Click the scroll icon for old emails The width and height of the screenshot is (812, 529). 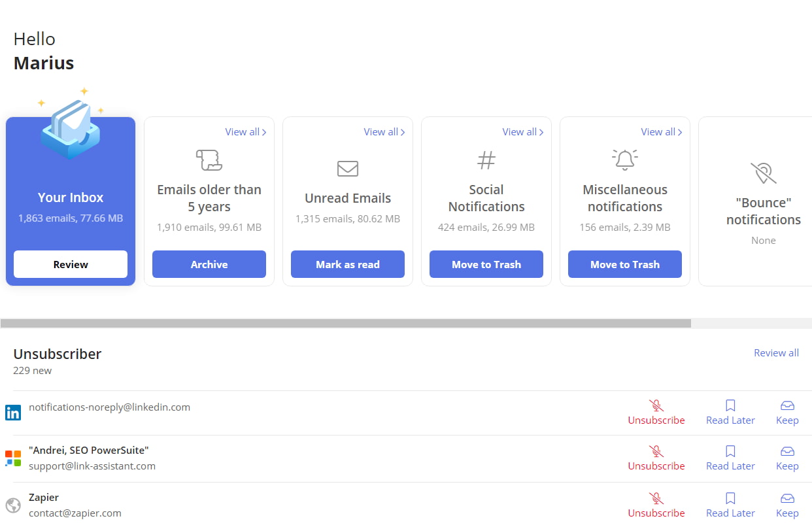(209, 160)
